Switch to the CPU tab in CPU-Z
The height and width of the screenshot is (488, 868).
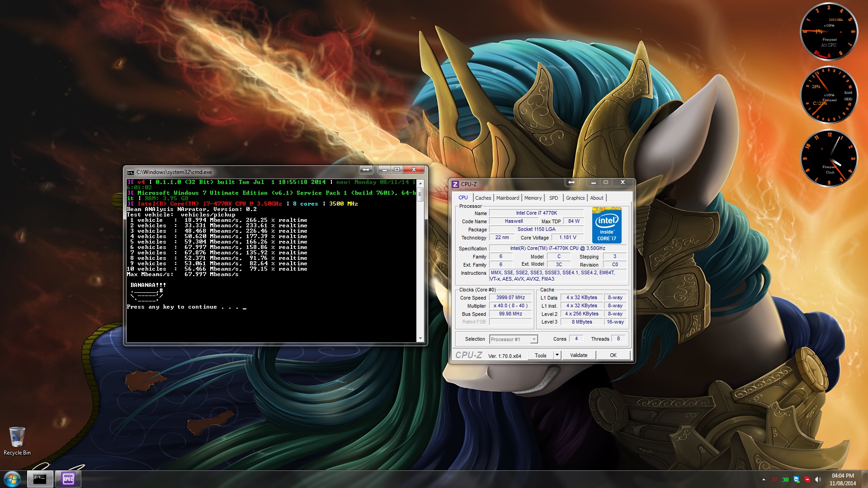[463, 197]
